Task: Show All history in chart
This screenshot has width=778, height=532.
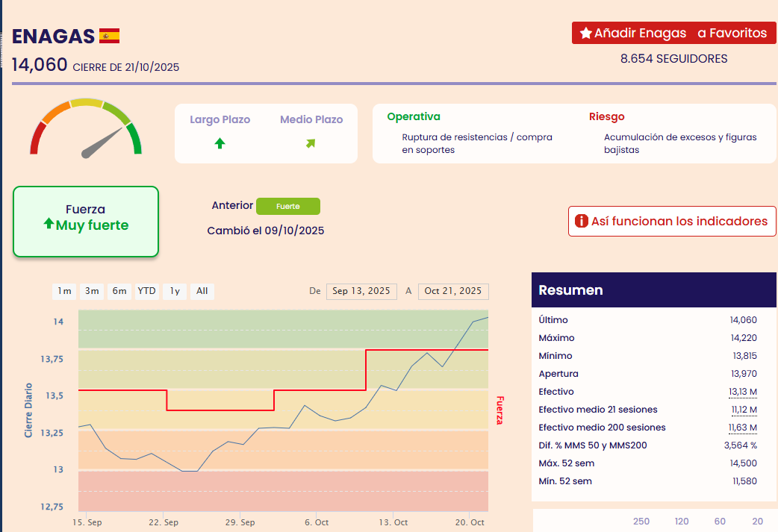Action: 202,291
